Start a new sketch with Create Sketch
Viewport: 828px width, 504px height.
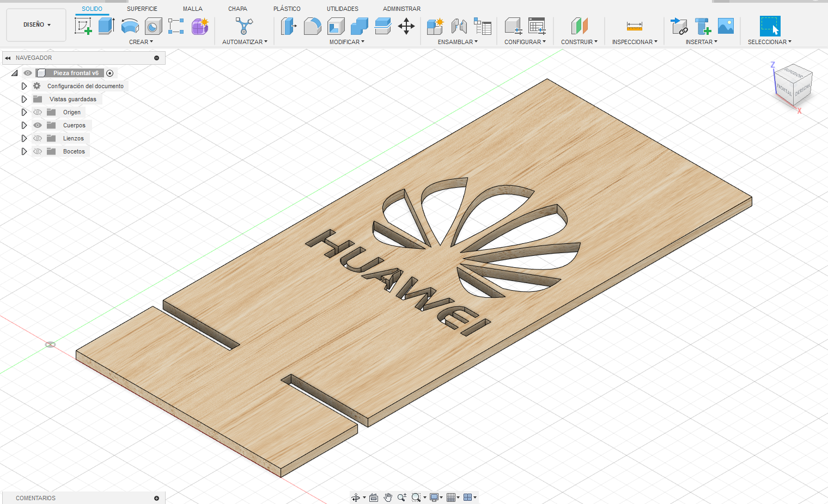83,26
